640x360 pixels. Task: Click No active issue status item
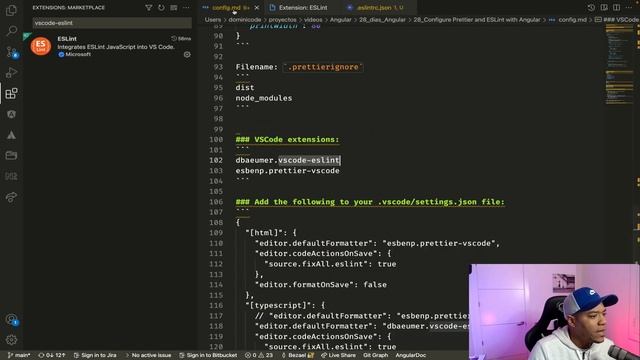pos(149,355)
